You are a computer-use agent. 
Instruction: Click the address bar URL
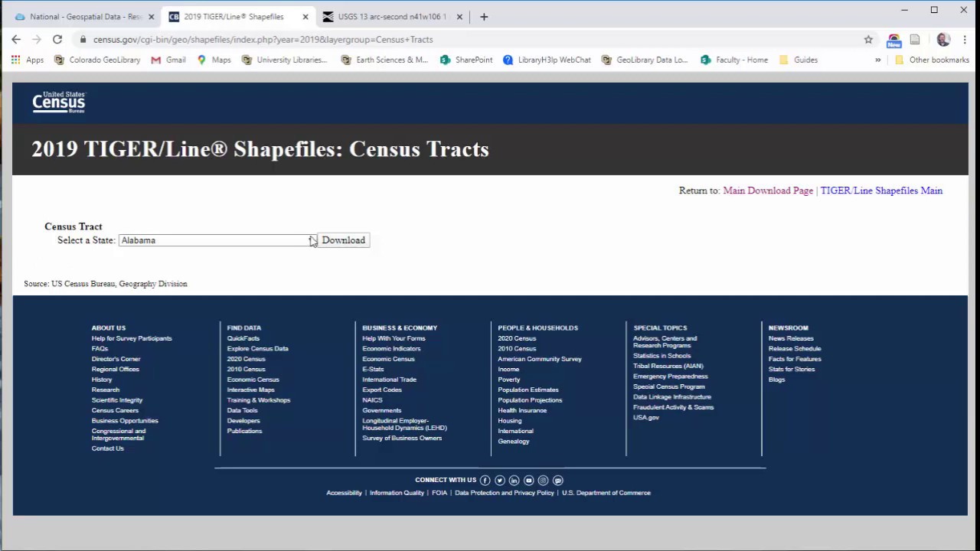click(x=263, y=39)
